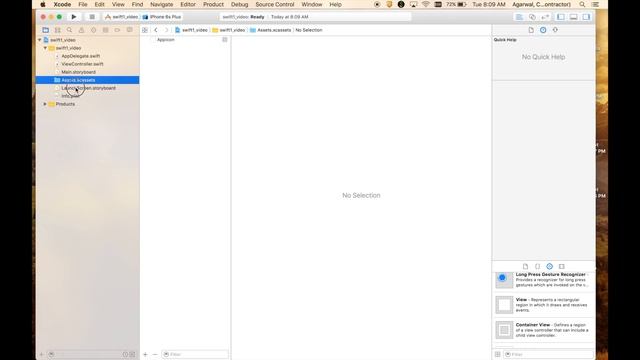The height and width of the screenshot is (360, 640).
Task: Choose the iPhone 6s Plus destination
Action: pos(162,17)
